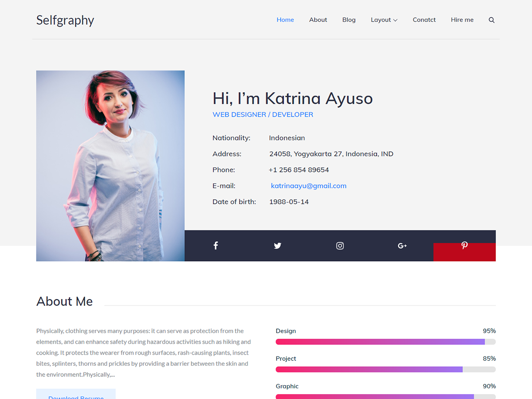Open the search icon in the navbar
The image size is (532, 399).
pyautogui.click(x=491, y=20)
